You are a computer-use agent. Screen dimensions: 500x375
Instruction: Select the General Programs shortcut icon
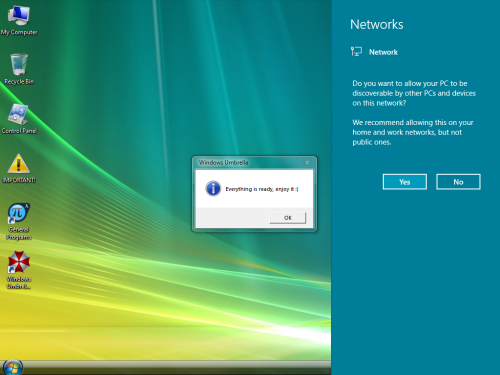[19, 222]
